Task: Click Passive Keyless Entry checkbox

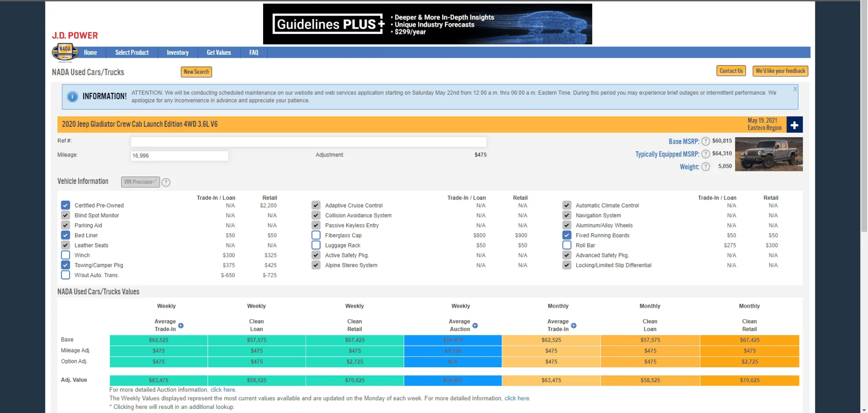Action: point(316,225)
